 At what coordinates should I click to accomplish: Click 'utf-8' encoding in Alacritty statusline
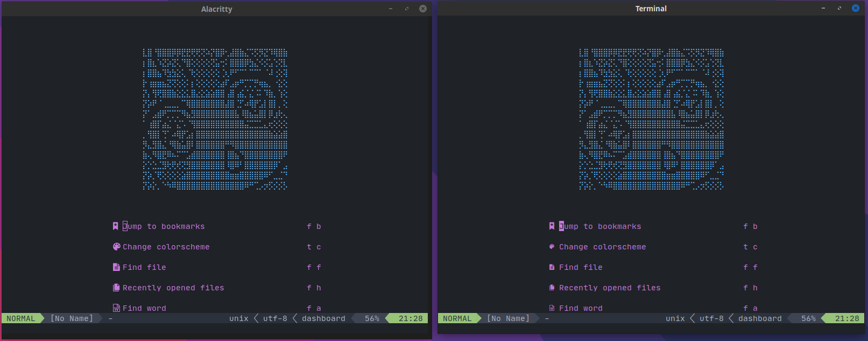pyautogui.click(x=275, y=318)
